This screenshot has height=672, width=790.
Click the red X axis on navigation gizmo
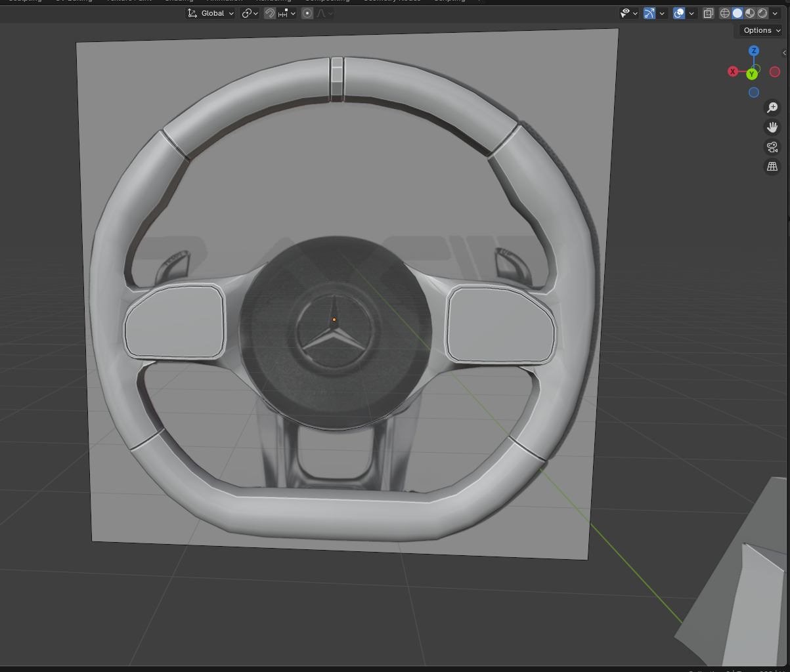coord(733,72)
